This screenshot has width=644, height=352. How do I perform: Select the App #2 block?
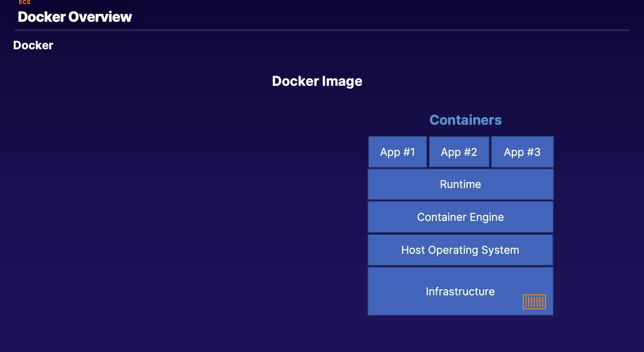459,152
